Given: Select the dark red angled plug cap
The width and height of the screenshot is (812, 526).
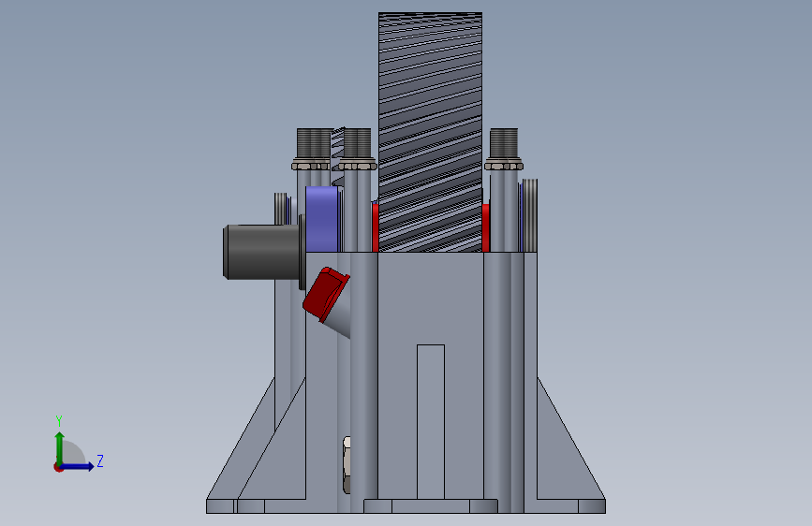Looking at the screenshot, I should [326, 293].
